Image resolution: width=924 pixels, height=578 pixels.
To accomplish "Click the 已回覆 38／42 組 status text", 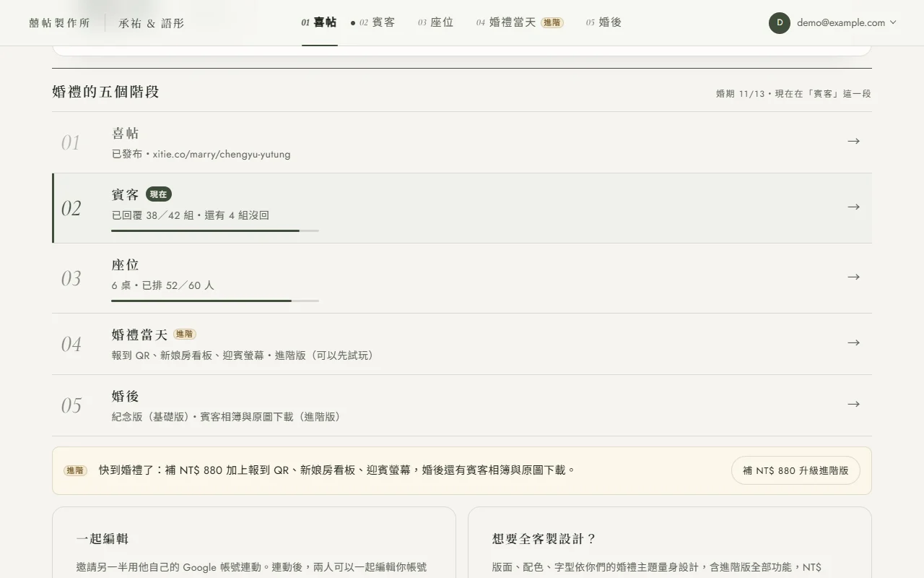I will point(191,215).
